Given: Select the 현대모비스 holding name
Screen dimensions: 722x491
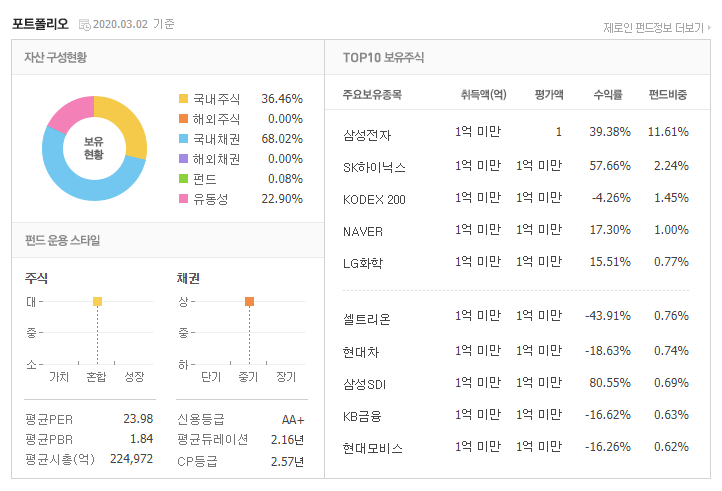Looking at the screenshot, I should click(373, 449).
